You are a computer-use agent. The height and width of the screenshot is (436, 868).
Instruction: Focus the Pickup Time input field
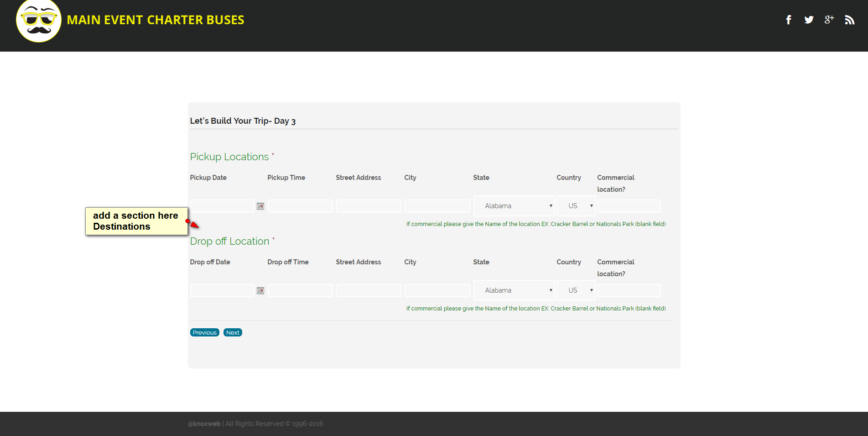pos(301,206)
